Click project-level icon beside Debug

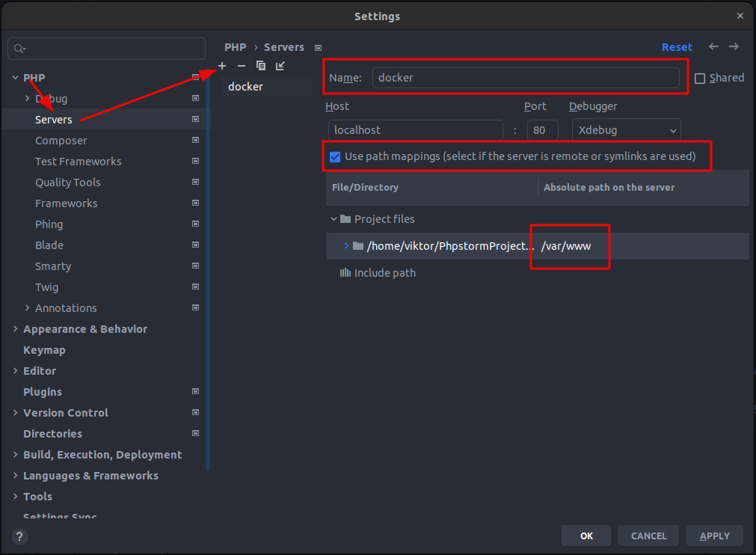pos(195,98)
